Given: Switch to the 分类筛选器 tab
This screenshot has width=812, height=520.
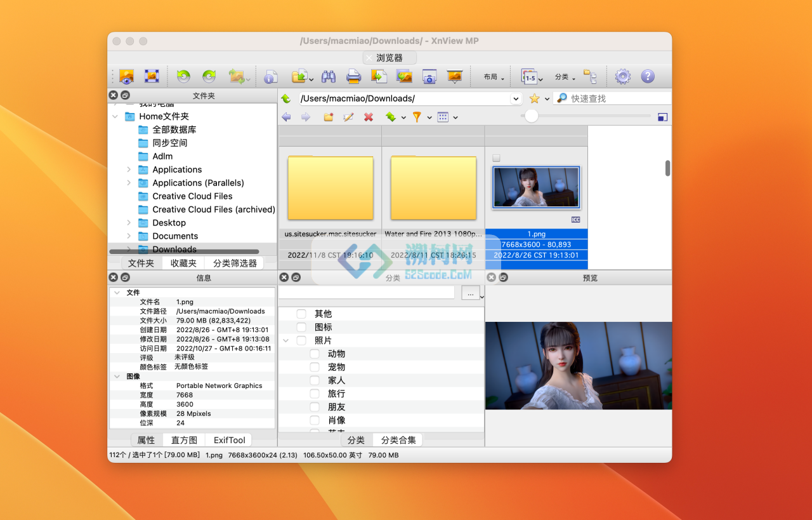Looking at the screenshot, I should pyautogui.click(x=235, y=263).
